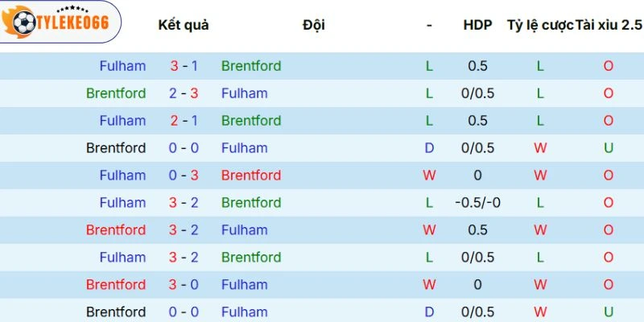The image size is (644, 322).
Task: Click the 2 - 1 match score
Action: 184,121
